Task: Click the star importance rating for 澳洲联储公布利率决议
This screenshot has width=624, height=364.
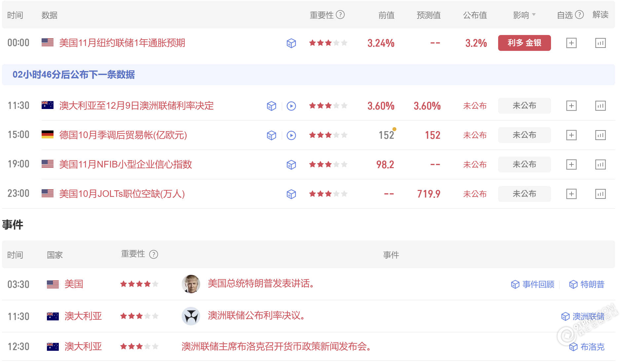Action: click(139, 316)
